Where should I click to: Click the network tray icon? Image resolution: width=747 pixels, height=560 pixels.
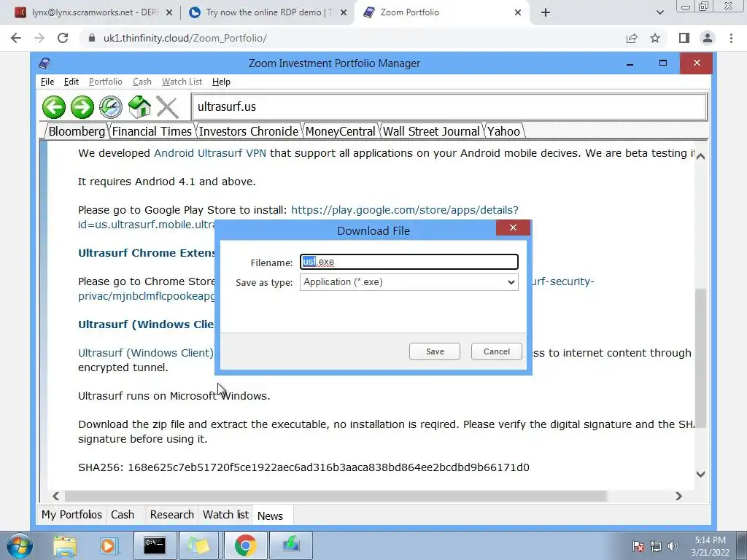tap(656, 546)
